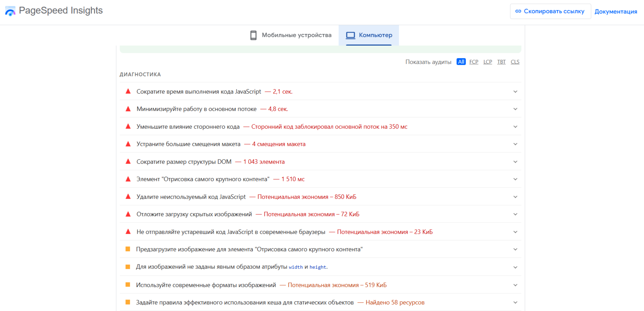The height and width of the screenshot is (311, 644).
Task: Click red triangle beside Не отправляйте устаревший код JavaScript
Action: [x=128, y=232]
